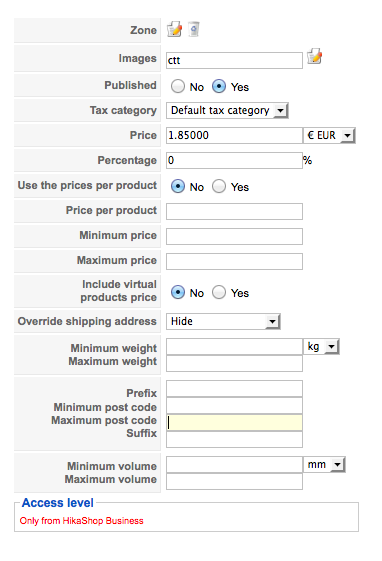Image resolution: width=382 pixels, height=561 pixels.
Task: Enable Yes for Use the prices per product
Action: (x=219, y=186)
